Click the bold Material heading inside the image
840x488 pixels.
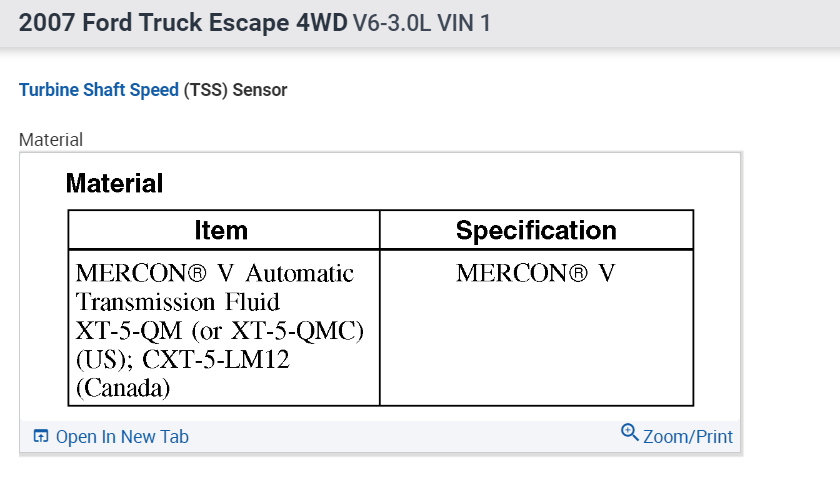point(114,184)
